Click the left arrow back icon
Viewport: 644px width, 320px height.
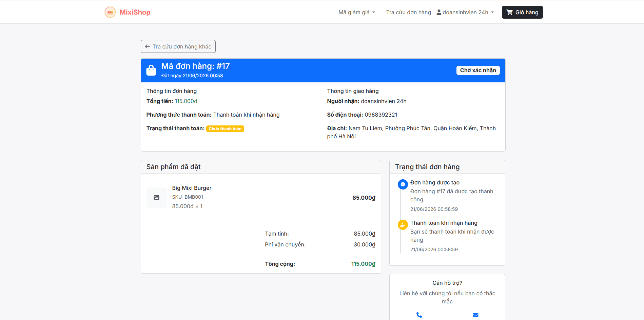pos(147,46)
